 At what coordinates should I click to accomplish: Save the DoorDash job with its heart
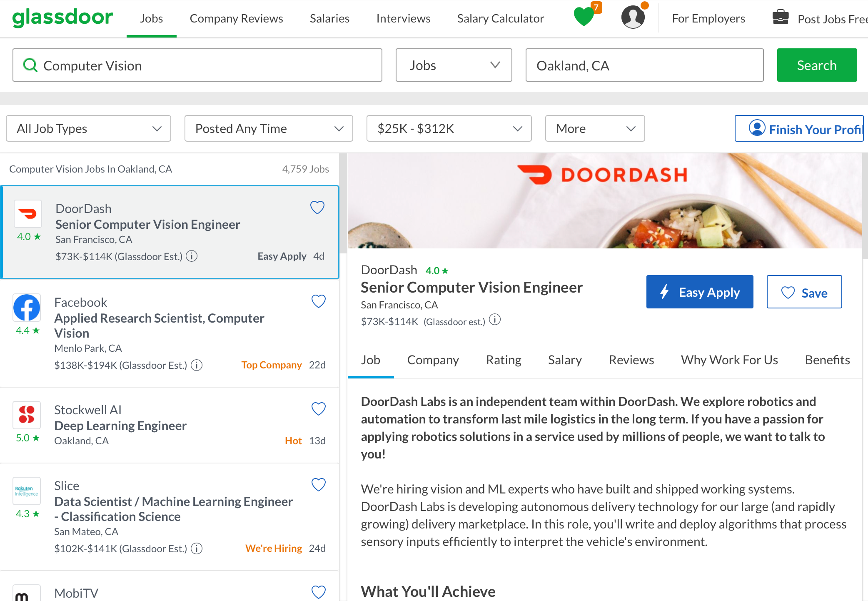(317, 208)
